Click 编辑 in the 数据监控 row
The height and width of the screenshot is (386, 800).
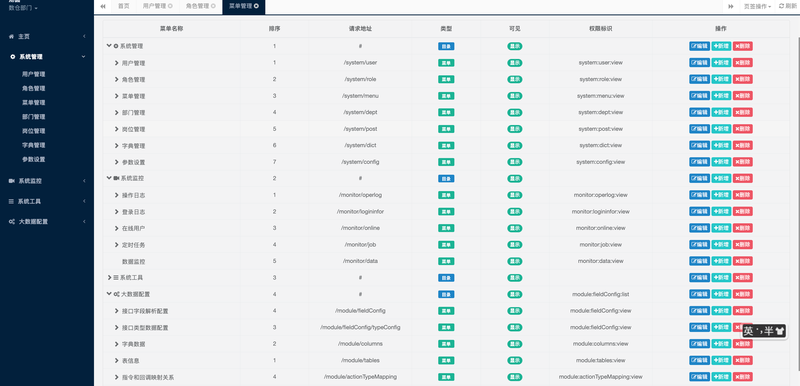pyautogui.click(x=699, y=261)
